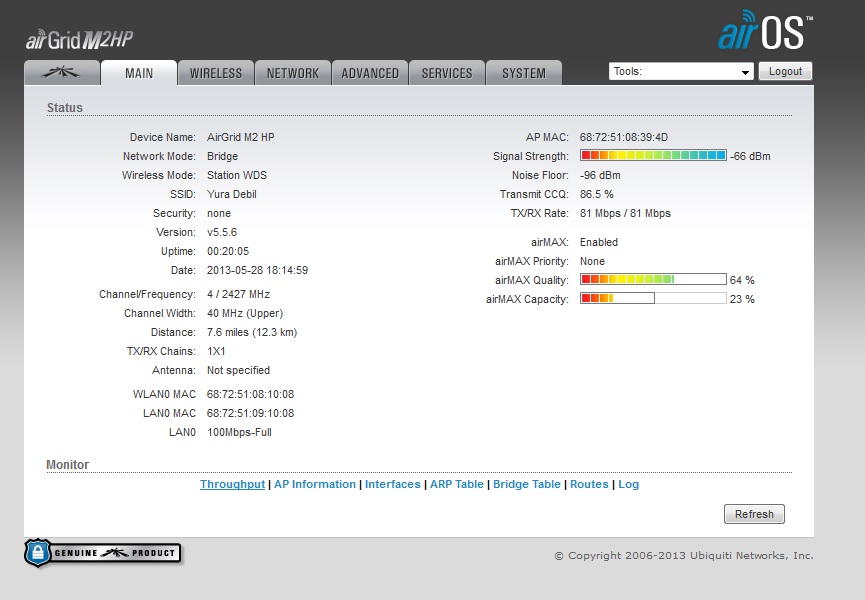Open the SERVICES tab
Screen dimensions: 865x600
tap(447, 73)
